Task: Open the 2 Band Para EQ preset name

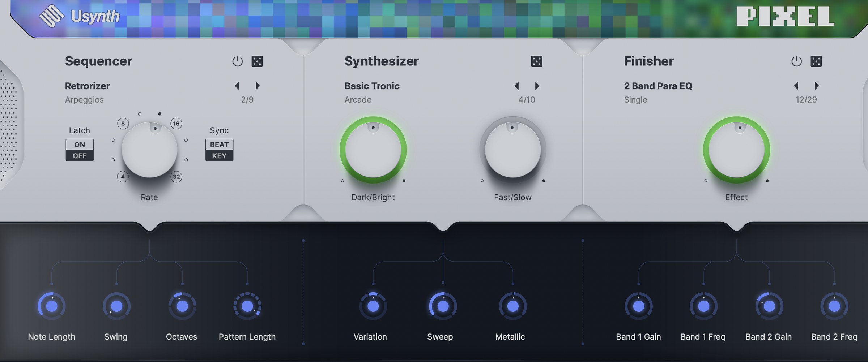Action: (x=658, y=86)
